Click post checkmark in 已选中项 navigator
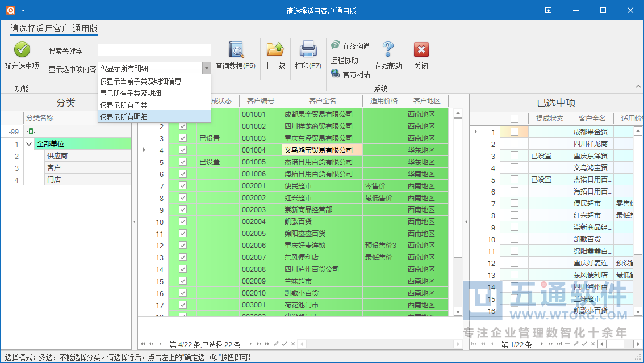 coord(584,344)
